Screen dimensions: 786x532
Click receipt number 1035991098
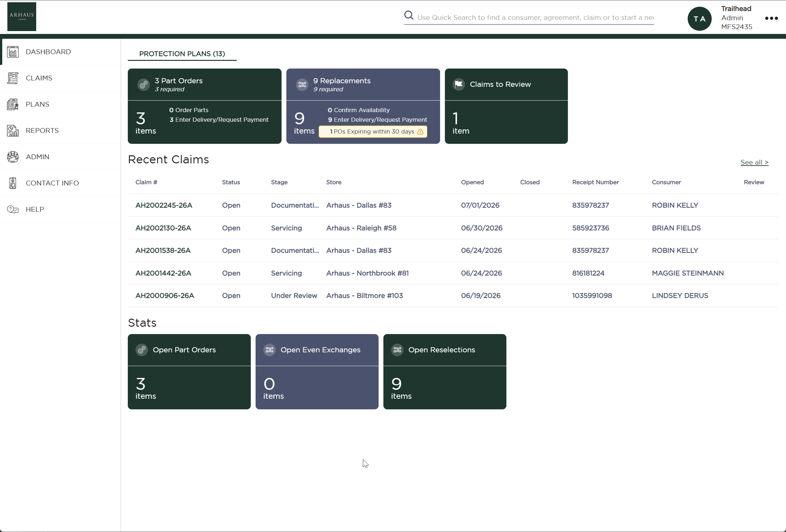coord(592,296)
